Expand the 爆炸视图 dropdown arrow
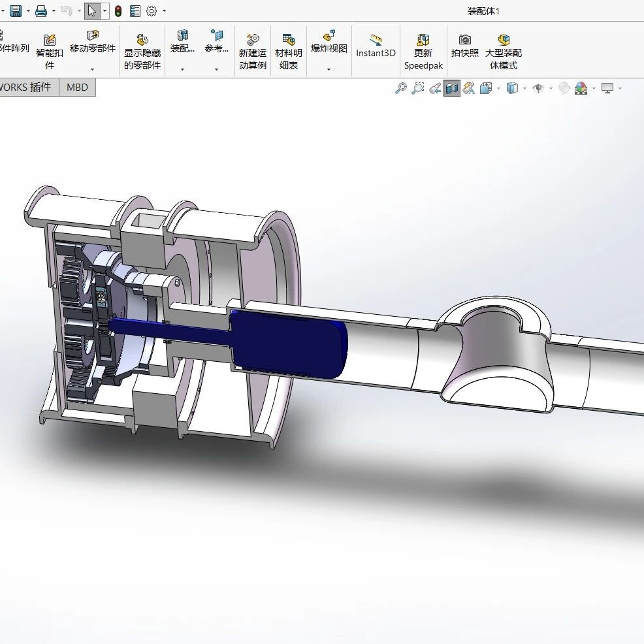 tap(329, 69)
